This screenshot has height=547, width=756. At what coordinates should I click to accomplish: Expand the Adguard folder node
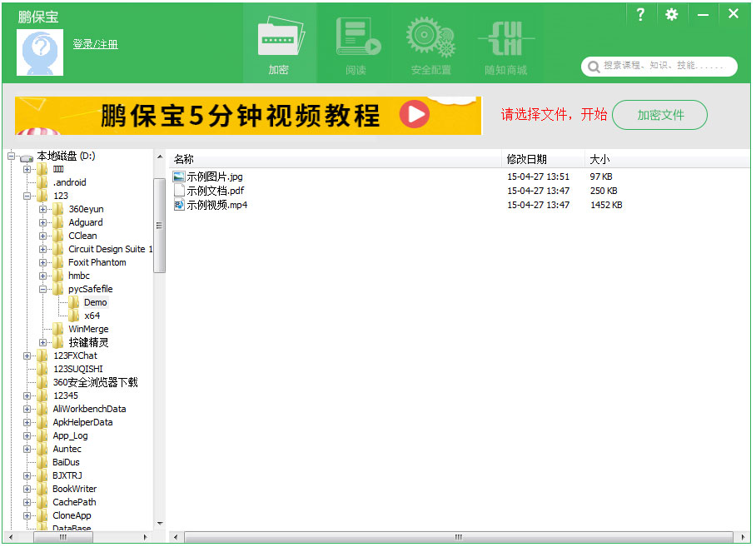tap(43, 222)
